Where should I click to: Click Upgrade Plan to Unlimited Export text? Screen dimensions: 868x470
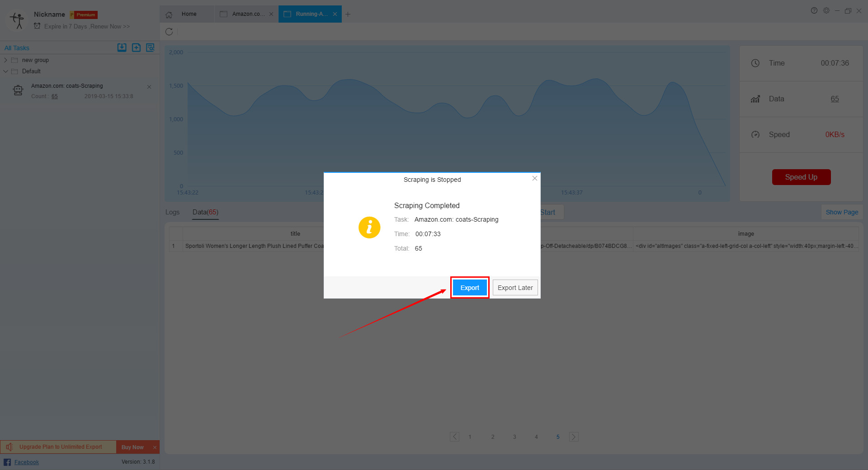(x=61, y=447)
